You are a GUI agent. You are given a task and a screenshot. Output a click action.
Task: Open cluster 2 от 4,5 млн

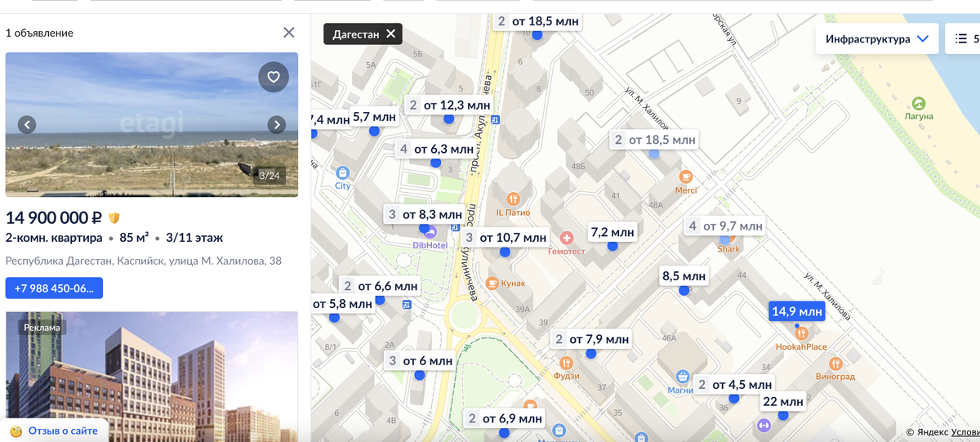pyautogui.click(x=733, y=384)
